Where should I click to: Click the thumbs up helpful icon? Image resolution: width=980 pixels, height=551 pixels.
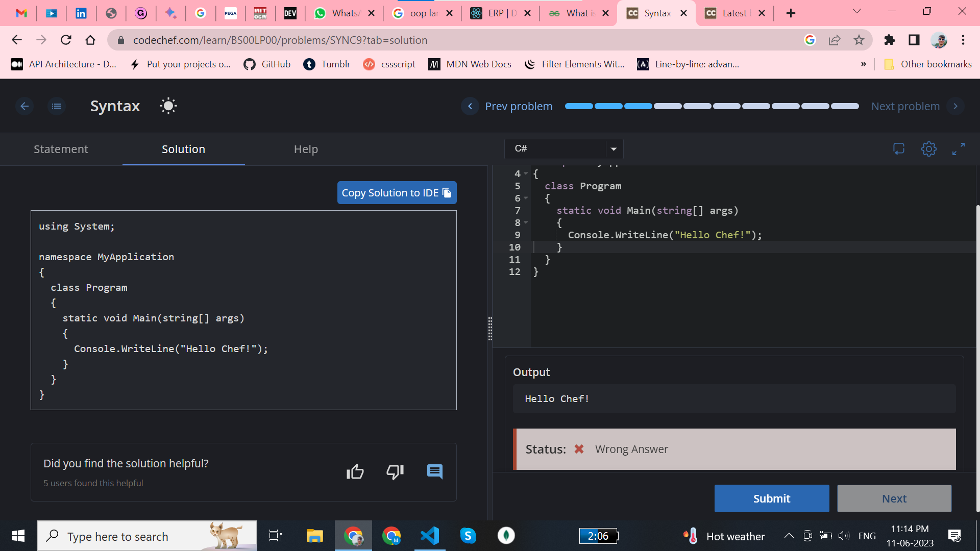355,472
